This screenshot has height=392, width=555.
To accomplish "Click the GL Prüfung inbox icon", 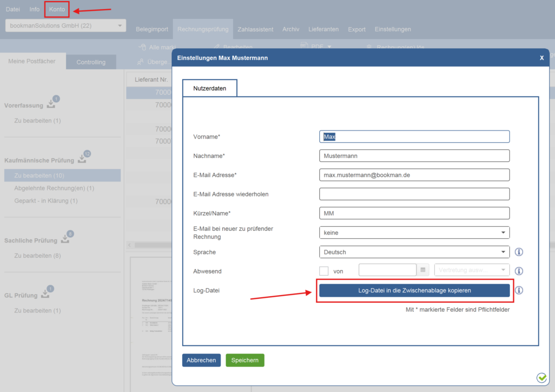I will point(46,293).
